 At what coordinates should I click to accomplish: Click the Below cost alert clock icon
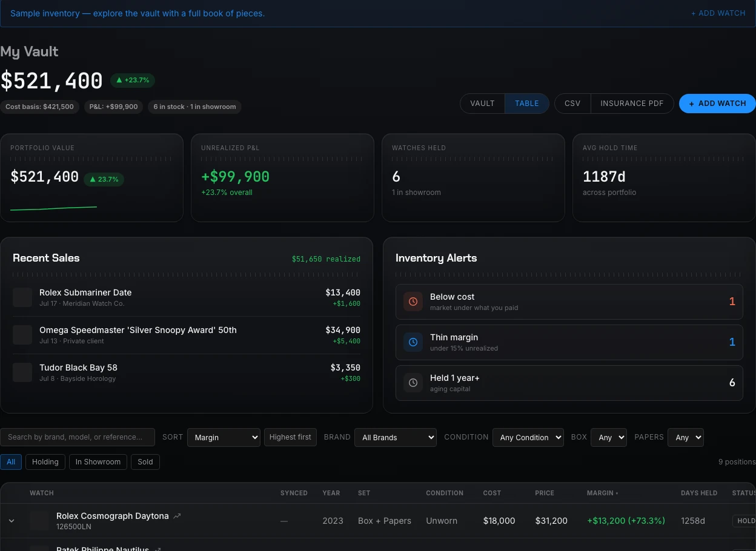coord(413,302)
